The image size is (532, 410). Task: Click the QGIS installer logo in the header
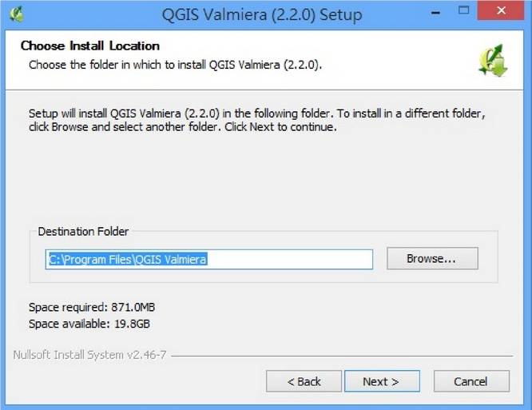493,61
